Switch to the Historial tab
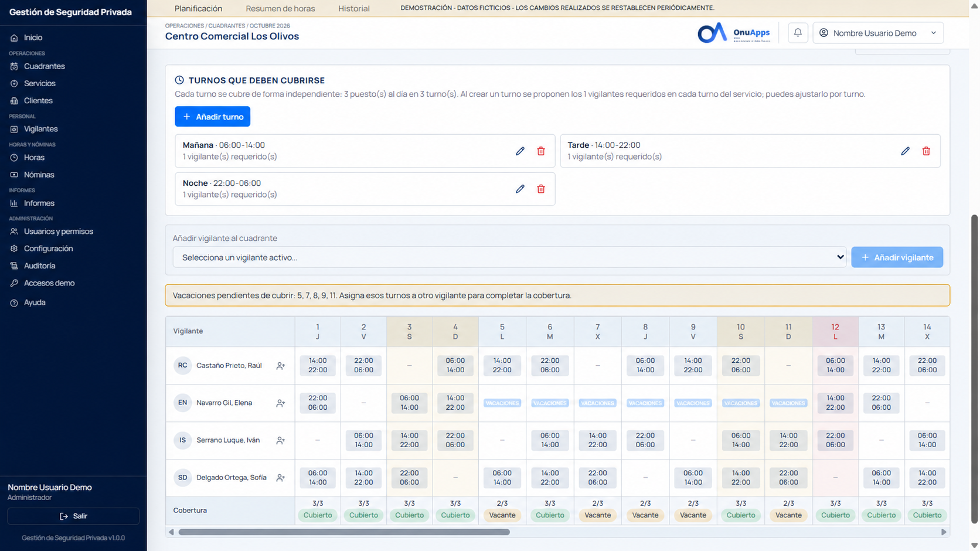The width and height of the screenshot is (980, 551). coord(354,8)
